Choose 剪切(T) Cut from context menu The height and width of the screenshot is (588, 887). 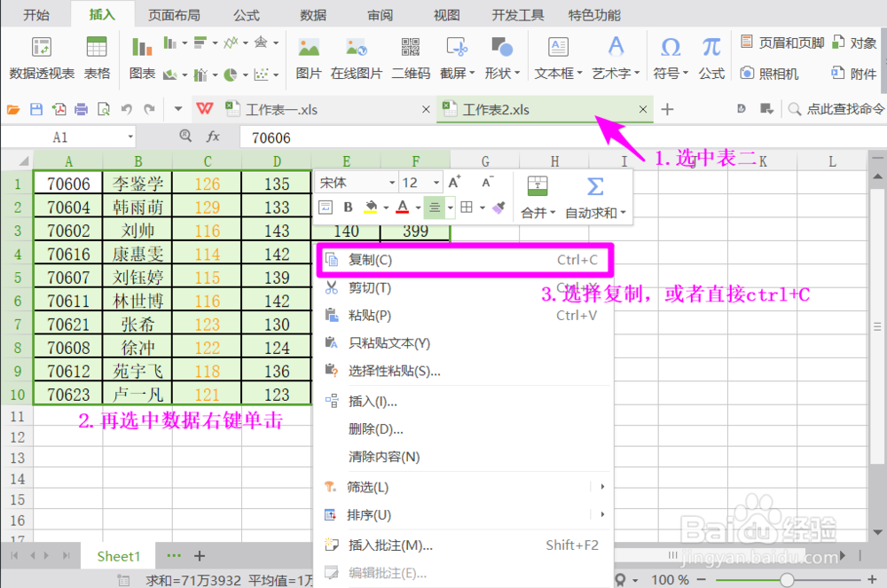[x=465, y=287]
